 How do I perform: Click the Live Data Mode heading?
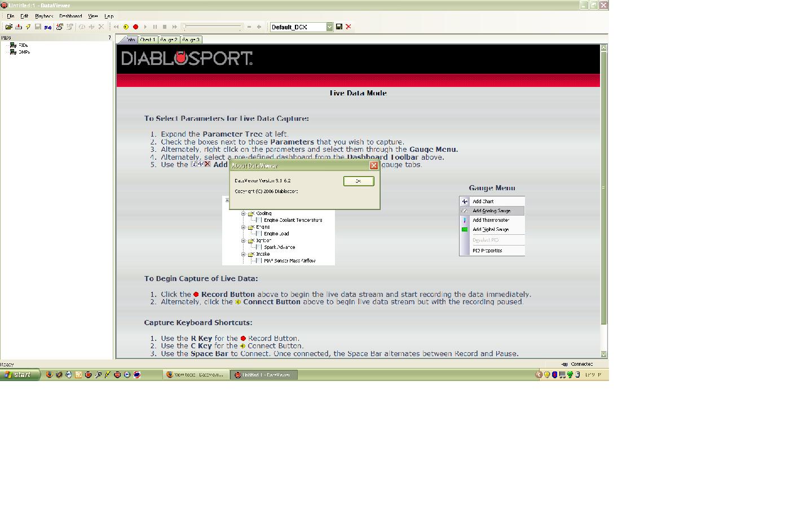click(x=358, y=93)
